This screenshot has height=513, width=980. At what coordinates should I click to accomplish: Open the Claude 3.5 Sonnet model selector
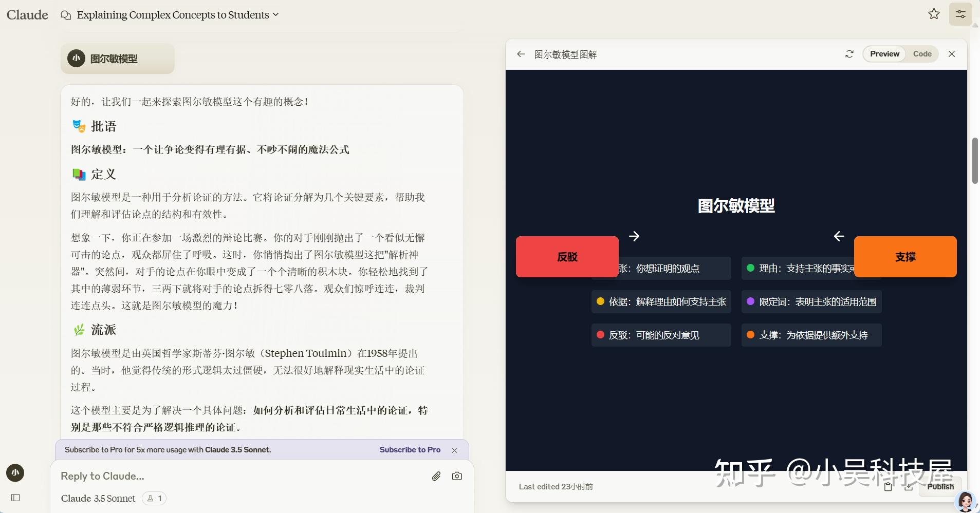(x=98, y=498)
